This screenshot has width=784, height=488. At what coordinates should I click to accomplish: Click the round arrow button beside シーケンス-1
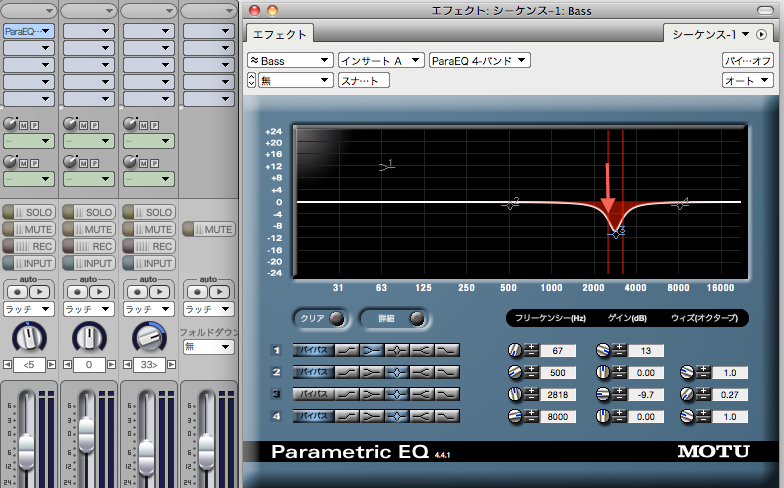761,34
